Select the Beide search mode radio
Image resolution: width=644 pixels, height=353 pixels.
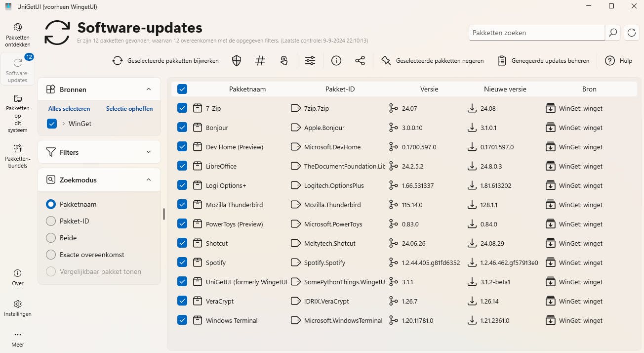pos(51,238)
